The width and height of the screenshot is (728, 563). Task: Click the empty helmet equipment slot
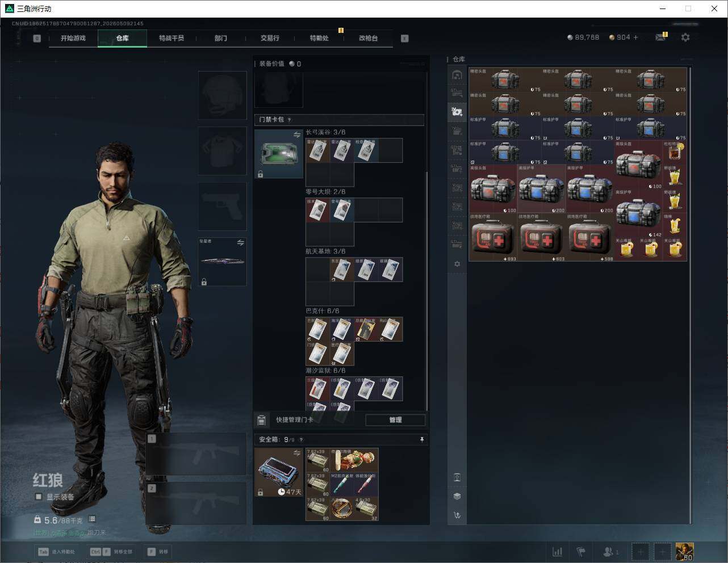(222, 95)
